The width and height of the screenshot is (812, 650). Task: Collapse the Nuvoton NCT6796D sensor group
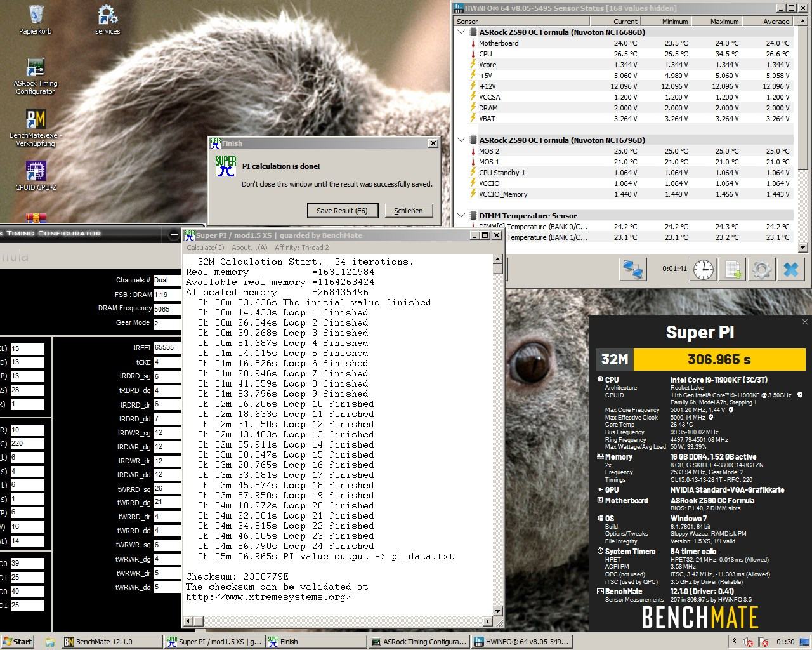click(461, 140)
